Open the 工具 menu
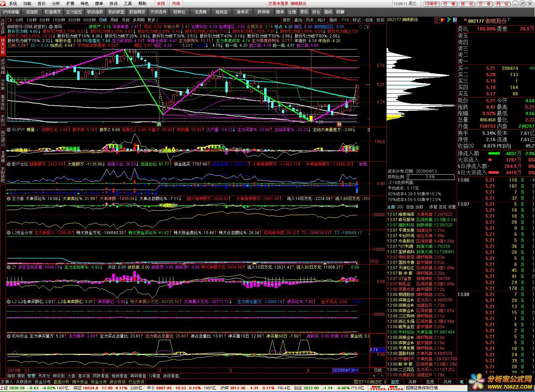This screenshot has height=392, width=535. 128,3
